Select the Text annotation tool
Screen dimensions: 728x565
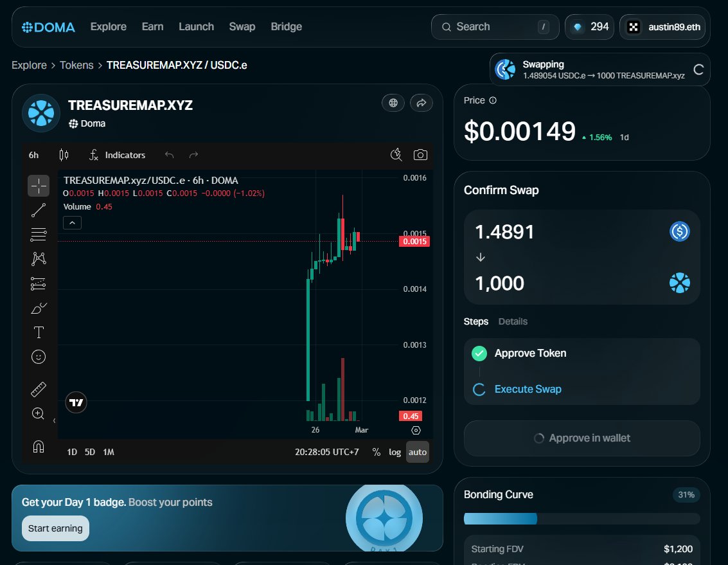pos(39,332)
